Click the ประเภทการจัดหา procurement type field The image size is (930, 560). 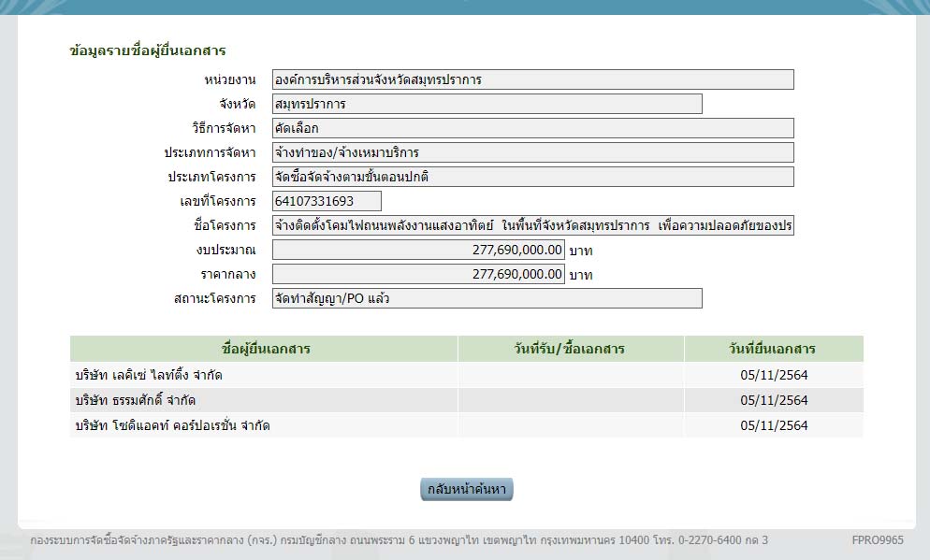(532, 152)
